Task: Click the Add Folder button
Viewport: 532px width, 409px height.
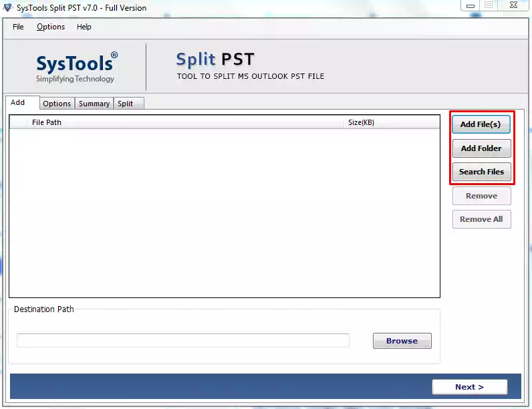Action: click(x=481, y=148)
